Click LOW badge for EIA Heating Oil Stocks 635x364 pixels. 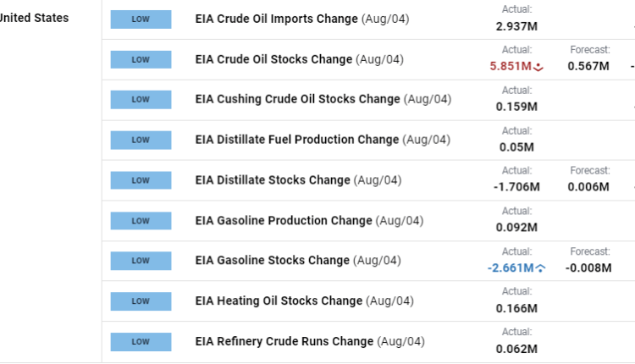pos(141,301)
